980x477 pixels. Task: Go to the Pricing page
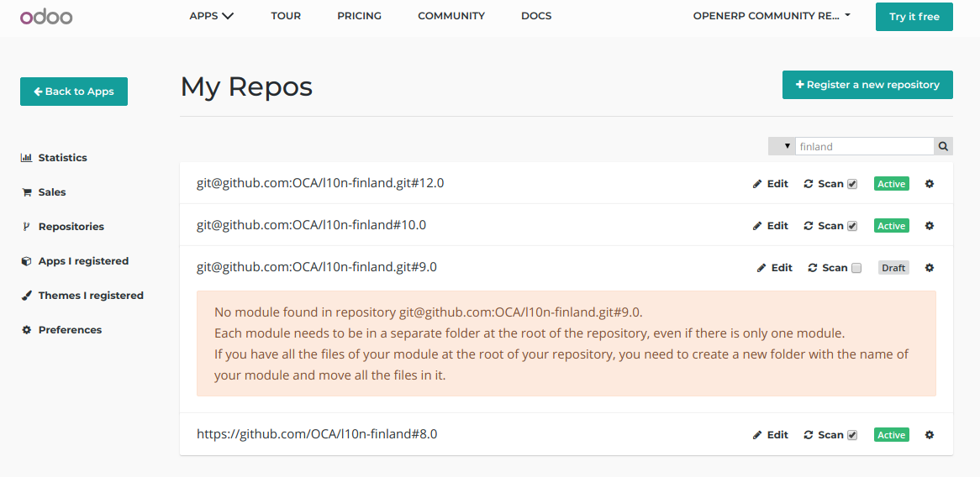point(359,16)
